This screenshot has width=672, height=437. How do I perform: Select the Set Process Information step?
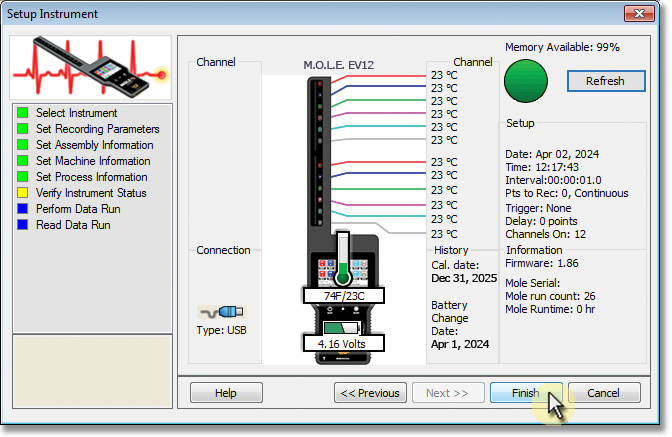click(x=92, y=177)
